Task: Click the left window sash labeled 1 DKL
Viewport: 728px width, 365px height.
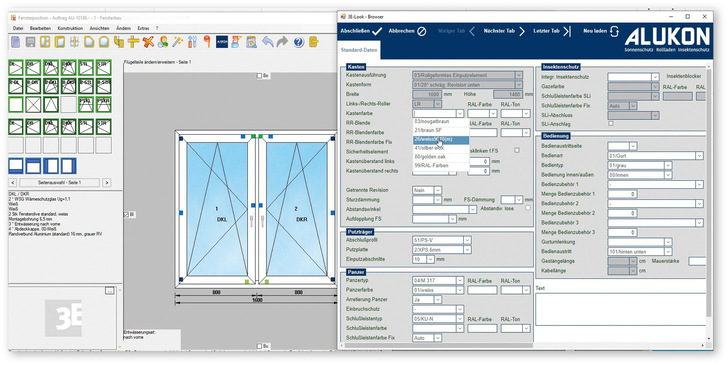Action: click(216, 209)
